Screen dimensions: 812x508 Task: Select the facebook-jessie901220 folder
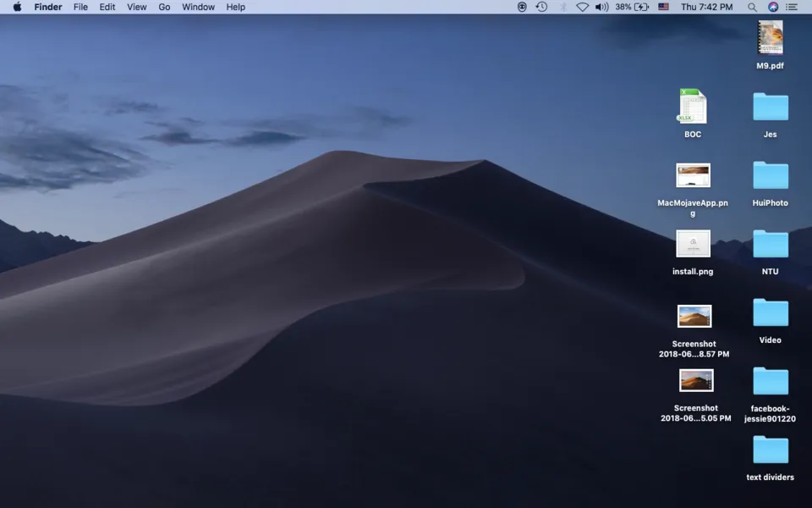coord(771,381)
